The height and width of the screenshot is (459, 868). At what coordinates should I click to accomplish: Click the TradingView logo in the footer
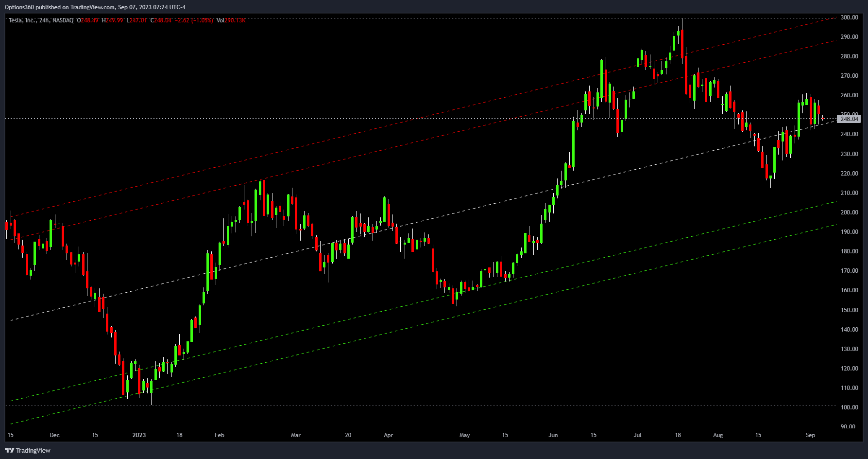28,450
